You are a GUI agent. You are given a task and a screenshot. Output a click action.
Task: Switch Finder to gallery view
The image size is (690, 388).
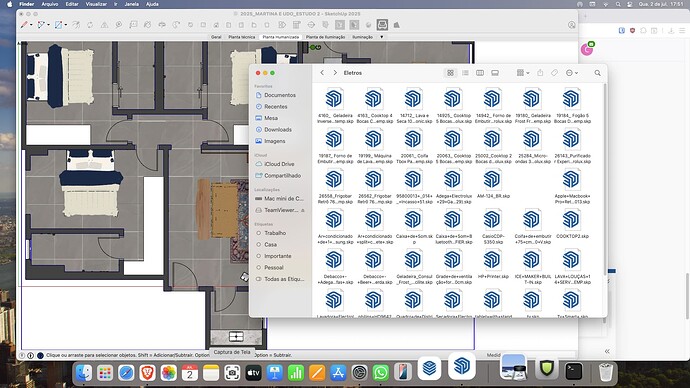(495, 73)
